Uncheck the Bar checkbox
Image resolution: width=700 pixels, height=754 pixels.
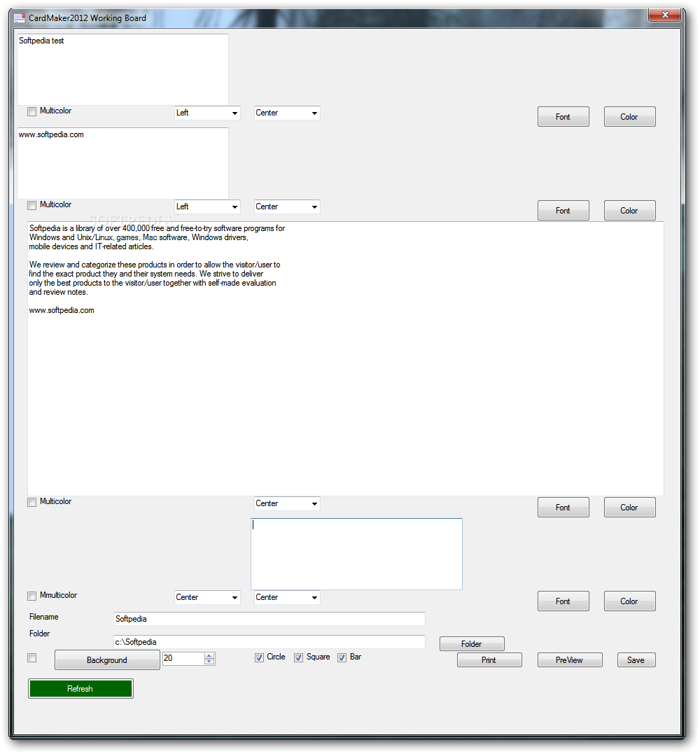342,657
